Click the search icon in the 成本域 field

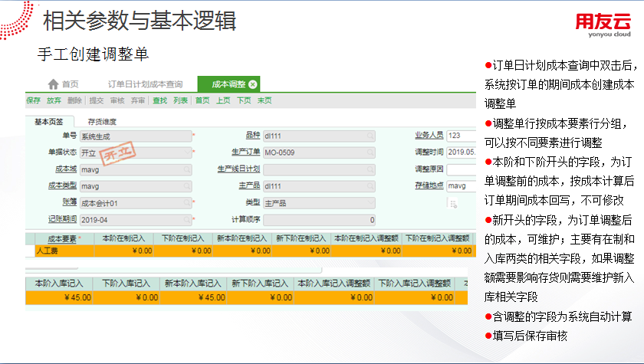pos(186,169)
